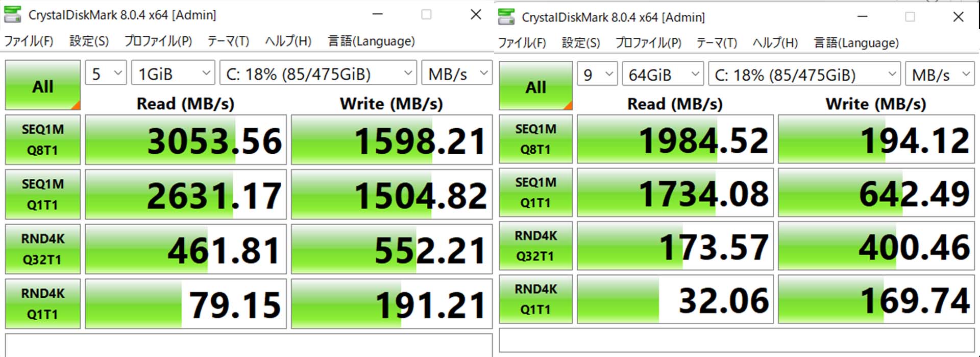Click read result 32.06 in right window
980x357 pixels.
(675, 299)
